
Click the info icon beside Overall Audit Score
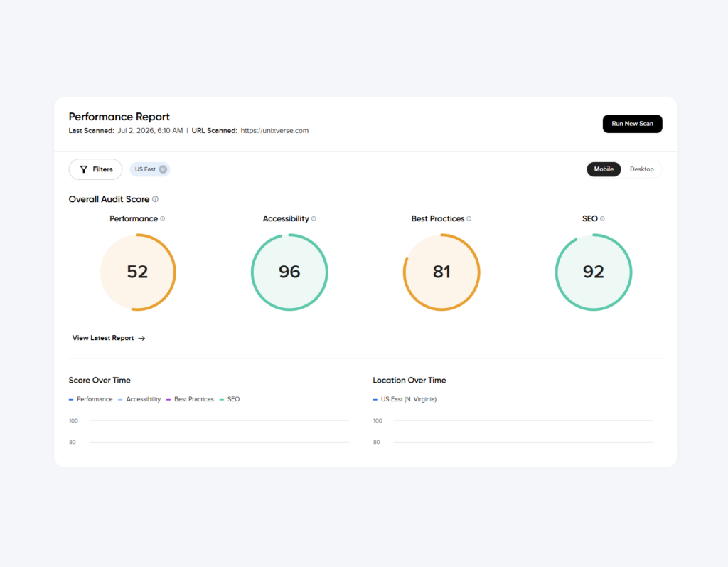pos(155,199)
